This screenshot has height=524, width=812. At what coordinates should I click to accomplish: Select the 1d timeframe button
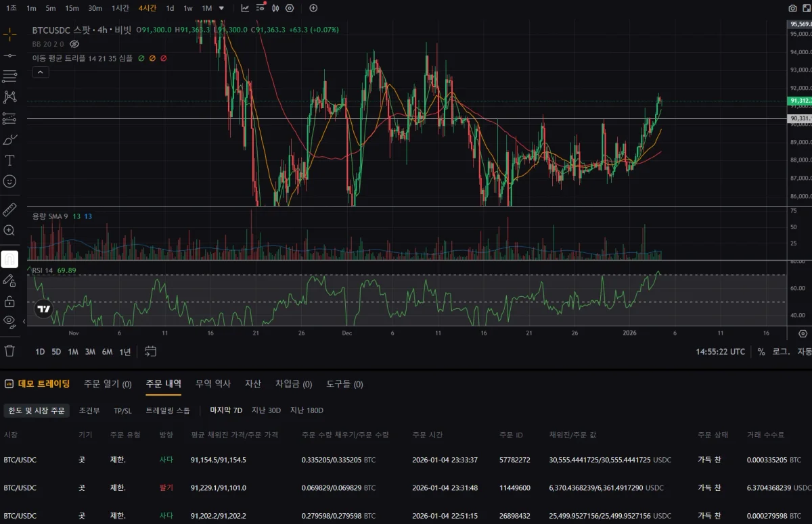click(x=170, y=8)
